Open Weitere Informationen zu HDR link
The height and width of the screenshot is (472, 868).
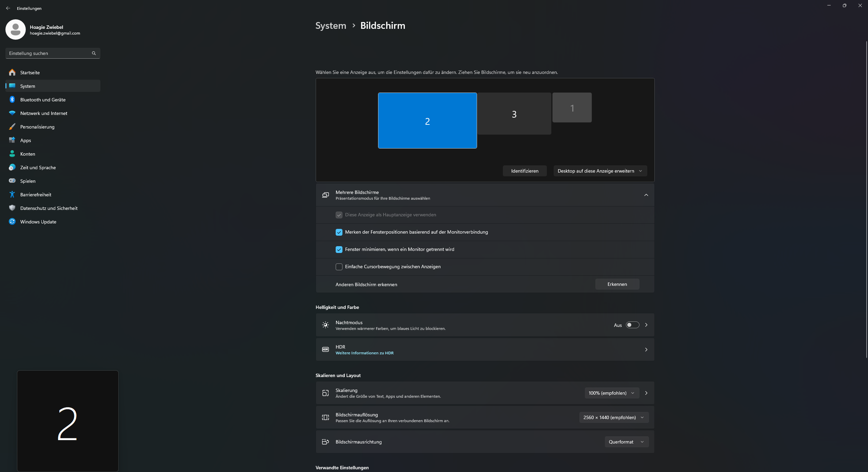(364, 353)
